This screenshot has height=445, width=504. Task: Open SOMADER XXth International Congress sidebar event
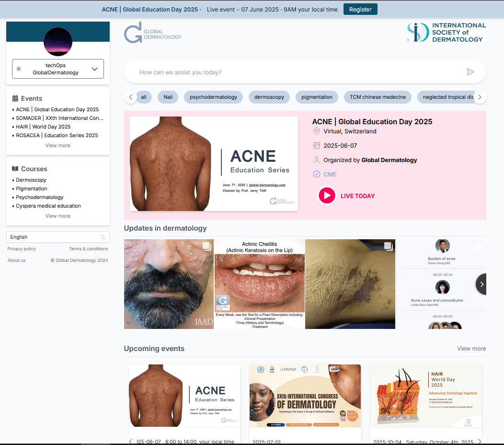59,118
